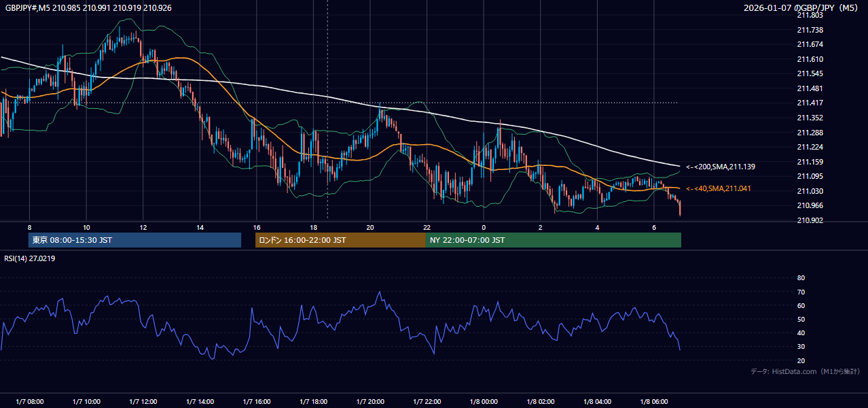Click the ロンドン 16:00-22:00 JST session bar

340,240
